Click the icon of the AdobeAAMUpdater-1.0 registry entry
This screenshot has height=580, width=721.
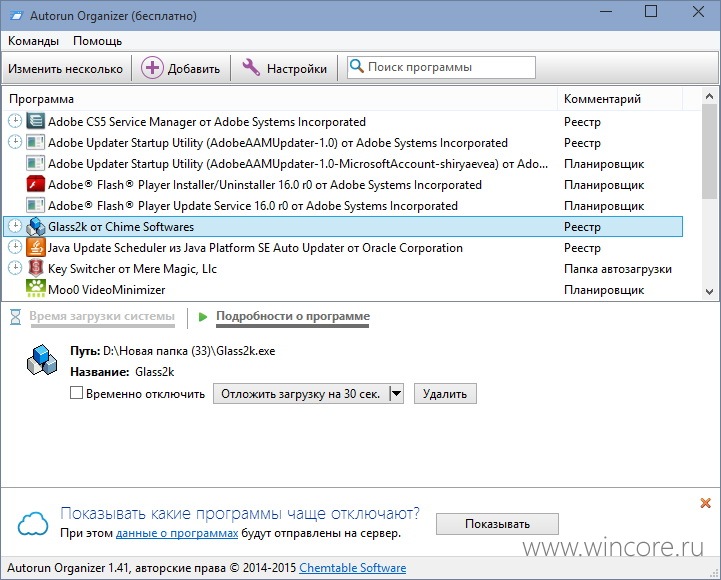tap(35, 143)
